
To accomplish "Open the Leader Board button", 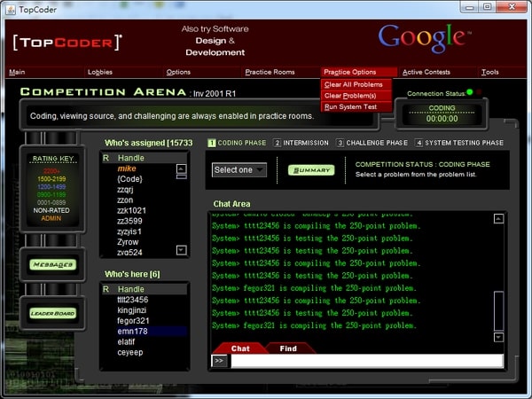I will coord(53,313).
